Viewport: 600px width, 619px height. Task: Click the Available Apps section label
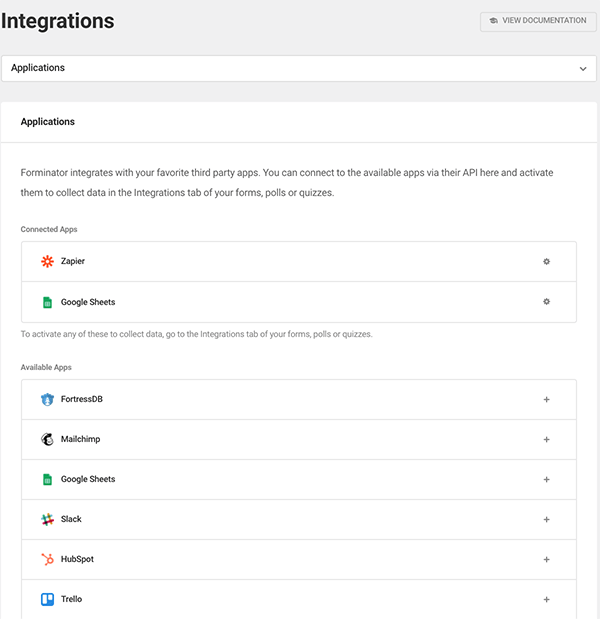click(46, 367)
